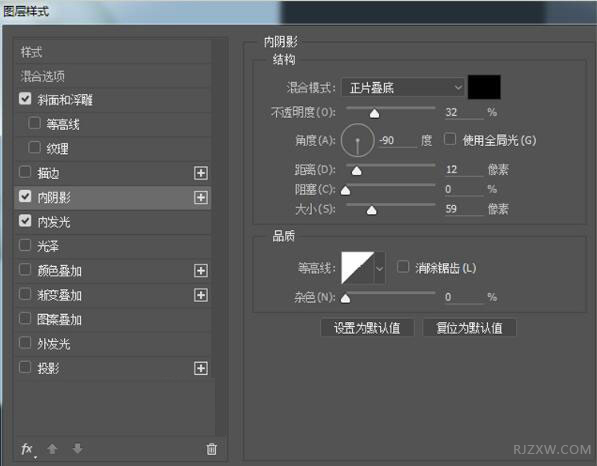Click the trash delete effect icon

(x=211, y=449)
